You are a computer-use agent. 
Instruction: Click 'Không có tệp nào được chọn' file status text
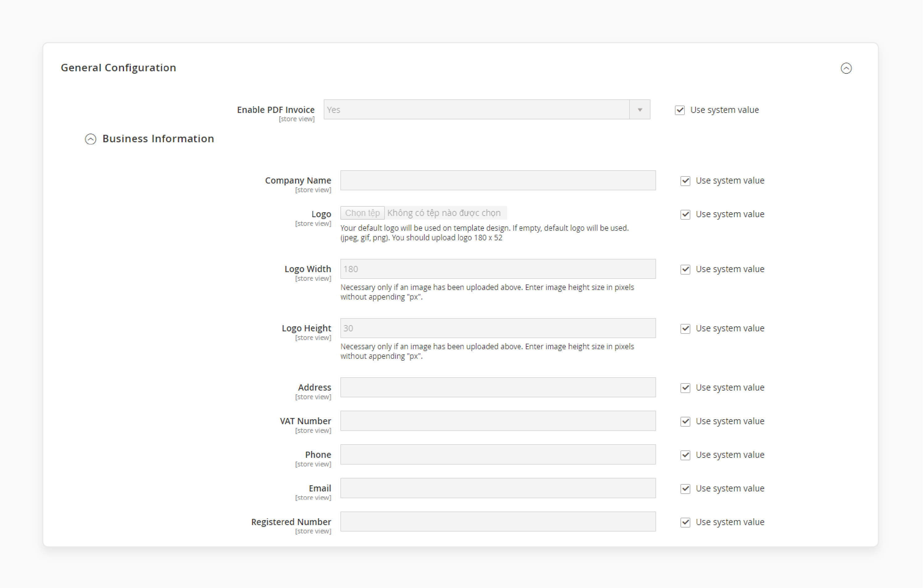444,213
